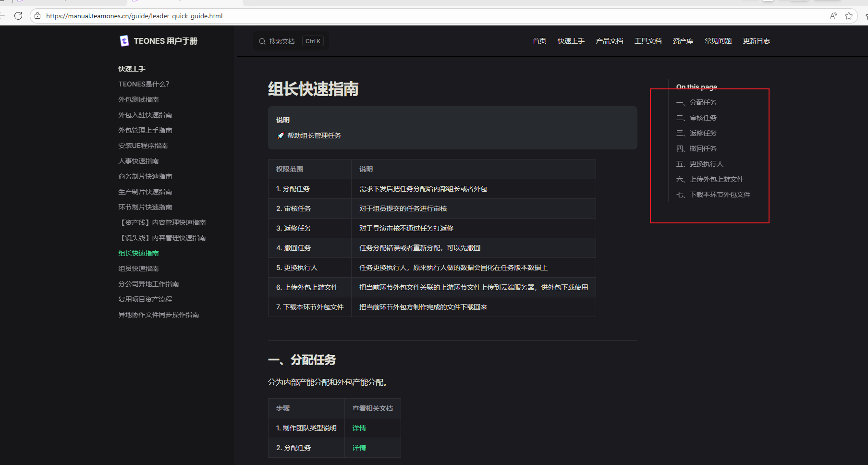Jump to 四、撤回任务 in On this page
The width and height of the screenshot is (868, 465).
696,148
